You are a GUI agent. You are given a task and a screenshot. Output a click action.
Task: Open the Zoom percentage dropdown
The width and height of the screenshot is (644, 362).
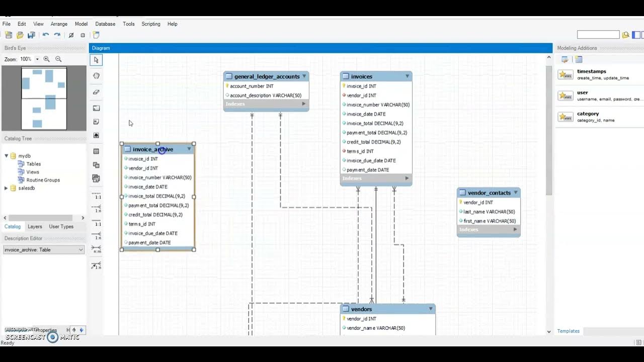[x=37, y=59]
